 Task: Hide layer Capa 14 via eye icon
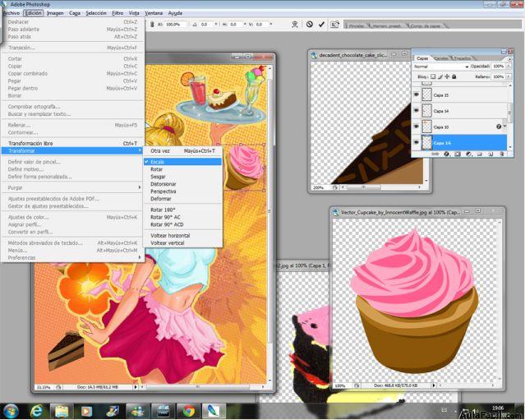click(x=417, y=110)
